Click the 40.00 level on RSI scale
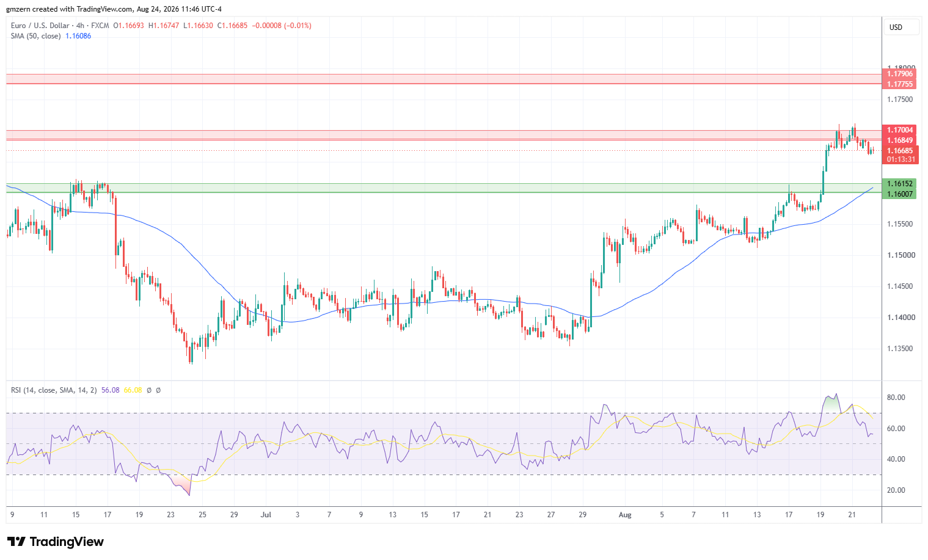The image size is (928, 560). [x=896, y=459]
